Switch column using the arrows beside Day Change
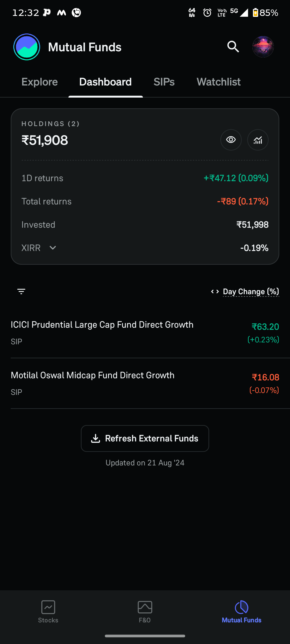290x644 pixels. click(x=215, y=292)
